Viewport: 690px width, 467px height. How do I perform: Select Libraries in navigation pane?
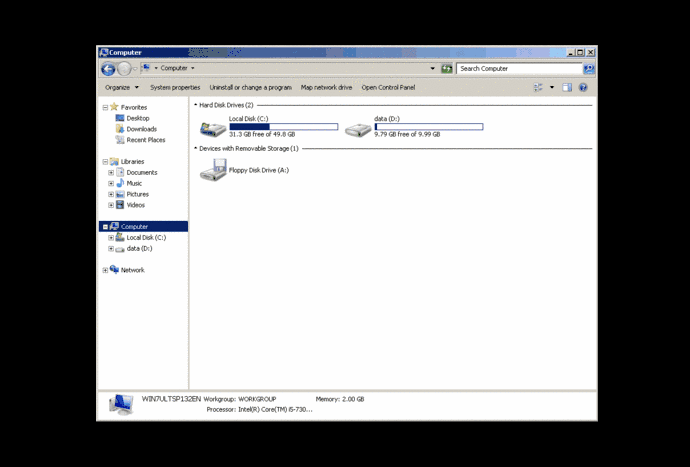point(132,162)
